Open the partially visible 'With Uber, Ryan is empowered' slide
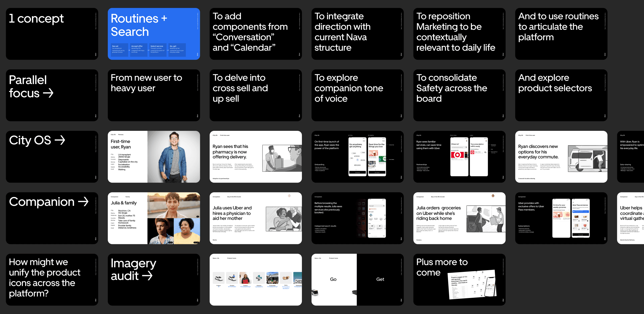This screenshot has width=644, height=314. [630, 157]
